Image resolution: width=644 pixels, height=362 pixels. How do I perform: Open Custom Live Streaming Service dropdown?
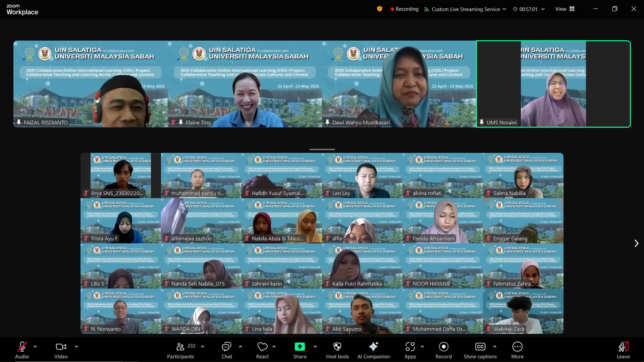pos(465,9)
